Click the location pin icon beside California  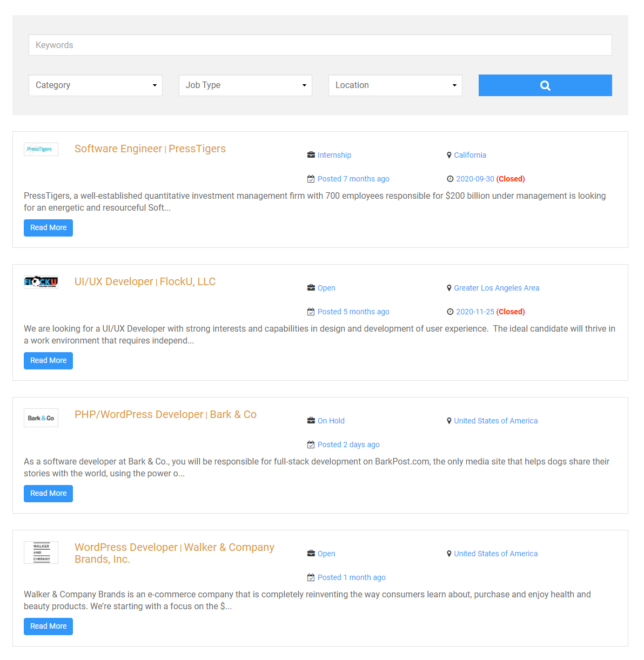pos(449,155)
